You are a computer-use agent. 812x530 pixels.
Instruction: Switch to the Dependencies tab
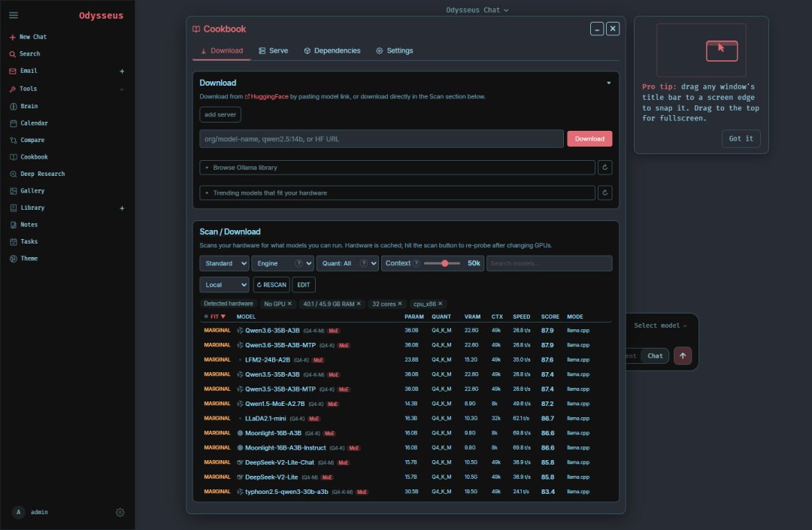click(332, 50)
